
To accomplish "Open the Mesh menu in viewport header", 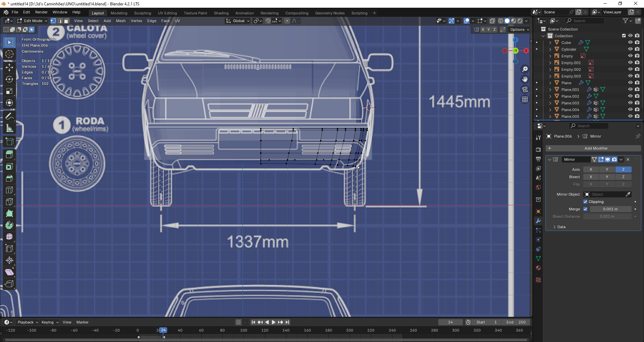I will [x=121, y=21].
